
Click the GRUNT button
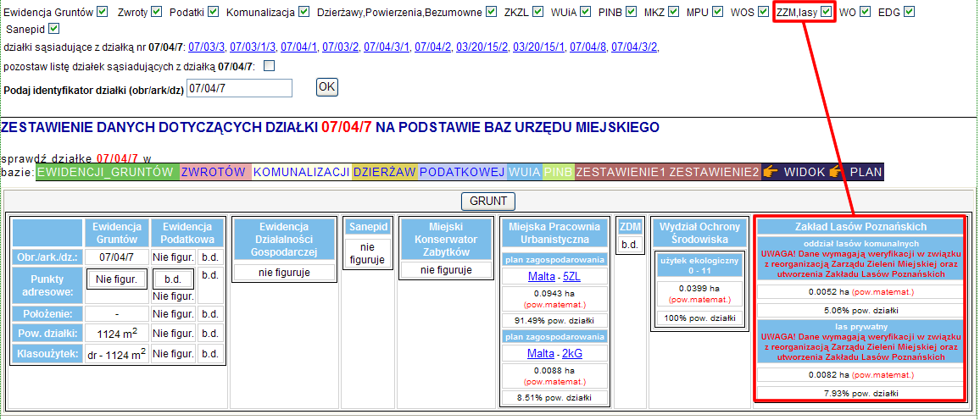tap(487, 202)
